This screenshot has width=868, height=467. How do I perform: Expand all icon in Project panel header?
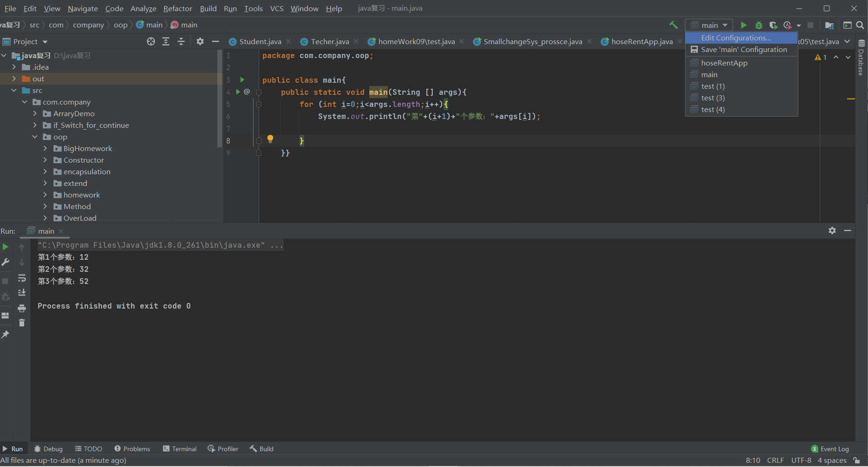(x=166, y=41)
